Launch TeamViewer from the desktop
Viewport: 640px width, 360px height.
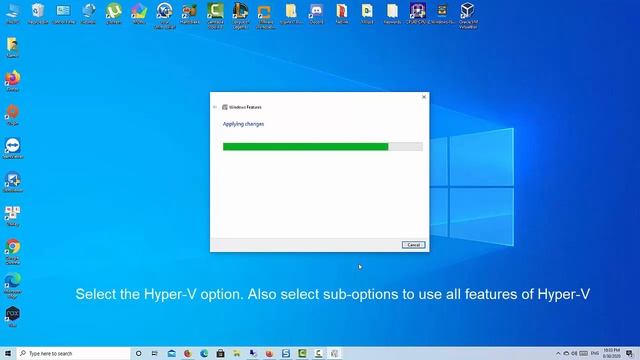coord(13,148)
